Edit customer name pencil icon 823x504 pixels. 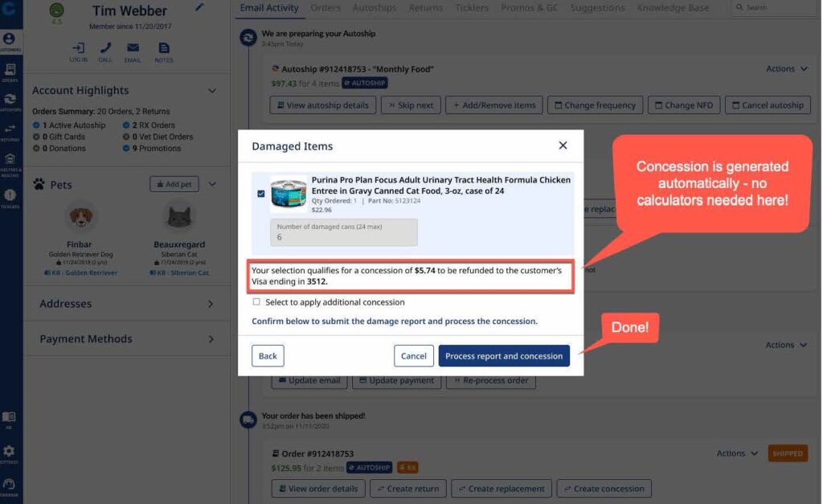(x=199, y=7)
